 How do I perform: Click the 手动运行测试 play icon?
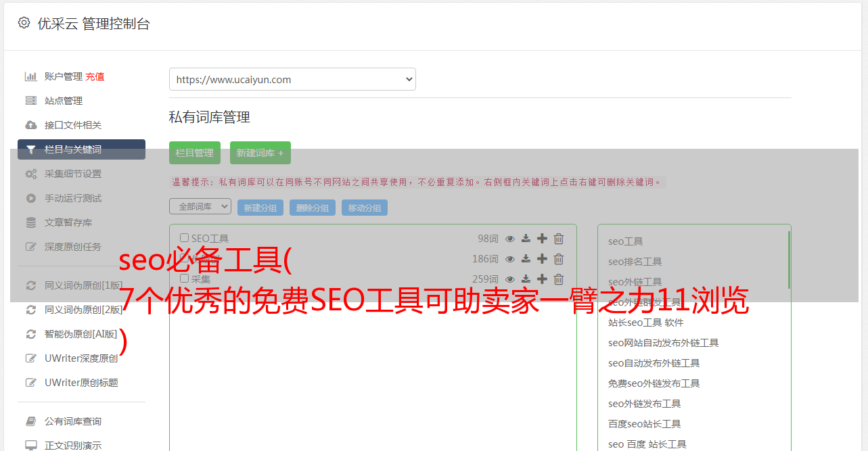(31, 198)
